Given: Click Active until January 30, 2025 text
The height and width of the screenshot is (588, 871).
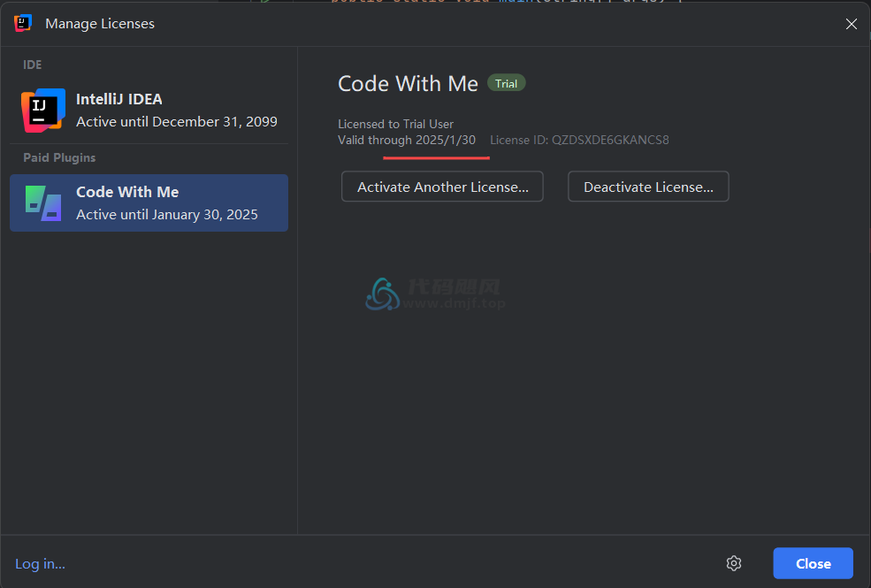Looking at the screenshot, I should pyautogui.click(x=166, y=214).
